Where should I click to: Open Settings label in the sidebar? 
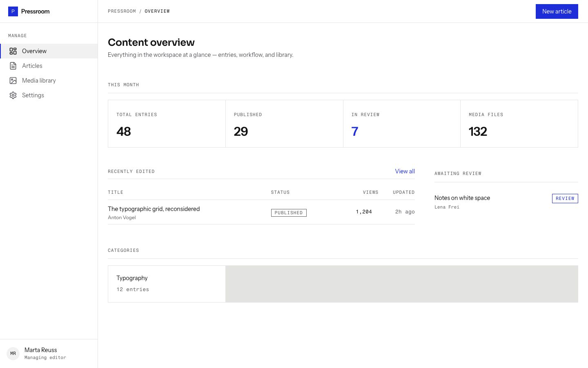pyautogui.click(x=33, y=95)
